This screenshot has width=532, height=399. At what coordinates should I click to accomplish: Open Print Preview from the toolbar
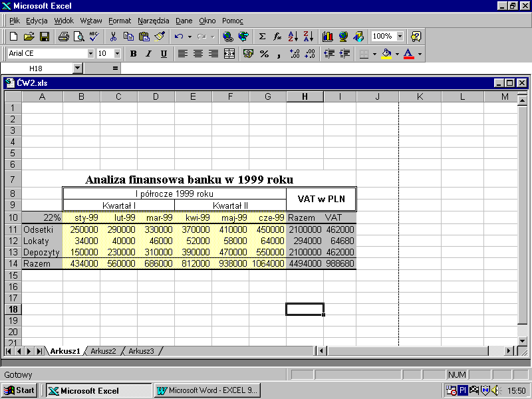point(78,37)
